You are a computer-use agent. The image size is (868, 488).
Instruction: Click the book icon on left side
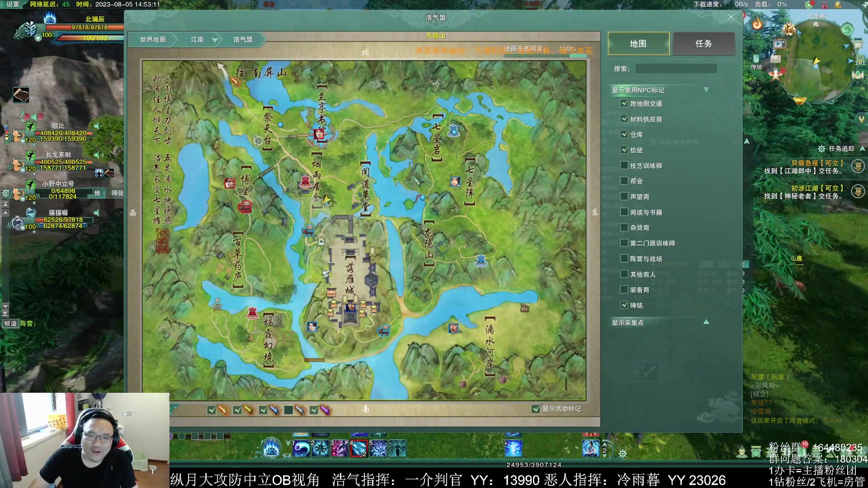[x=21, y=95]
